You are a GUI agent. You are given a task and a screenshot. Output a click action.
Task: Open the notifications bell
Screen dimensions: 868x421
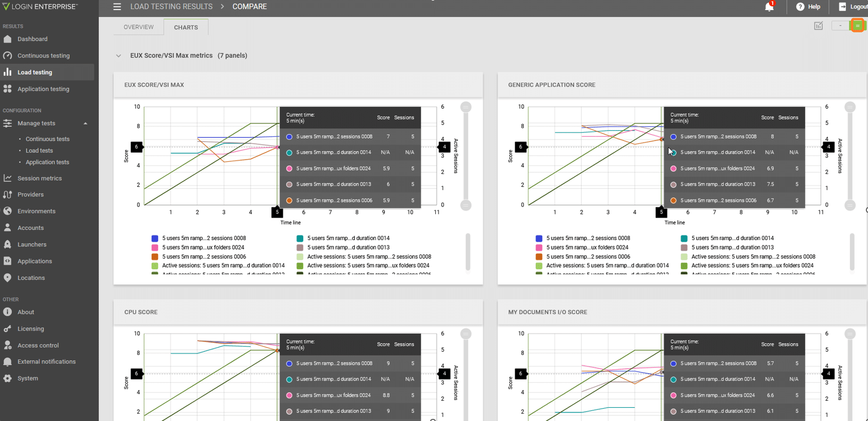pyautogui.click(x=769, y=7)
